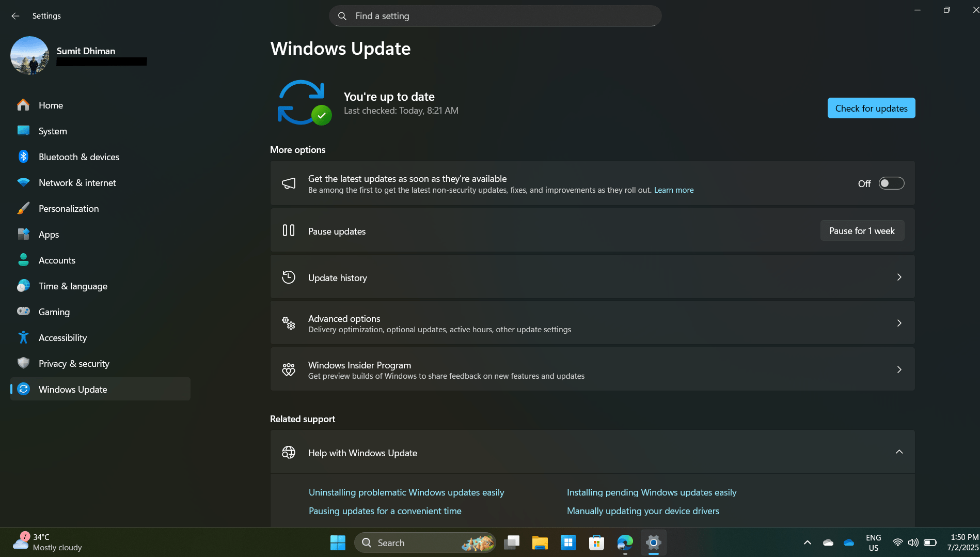The width and height of the screenshot is (980, 557).
Task: Collapse Help with Windows Update section
Action: [x=899, y=452]
